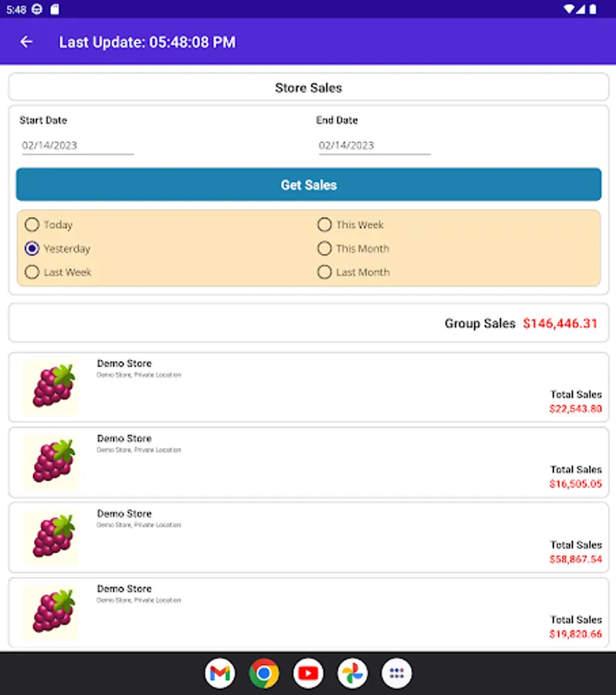This screenshot has width=616, height=695.
Task: Choose the This Month radio option
Action: (x=325, y=249)
